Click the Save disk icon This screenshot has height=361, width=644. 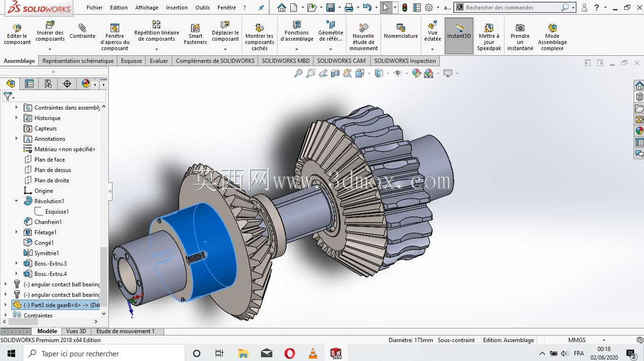point(331,8)
